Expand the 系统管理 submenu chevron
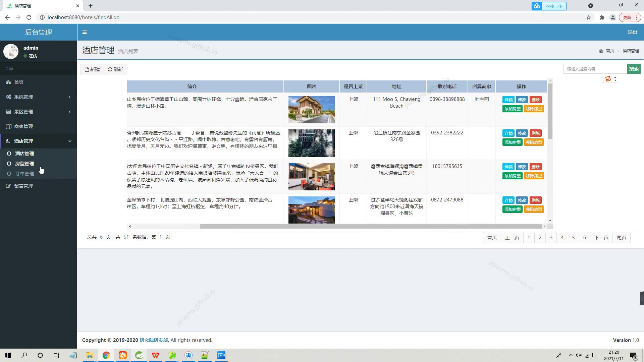Viewport: 644px width, 362px height. coord(70,97)
